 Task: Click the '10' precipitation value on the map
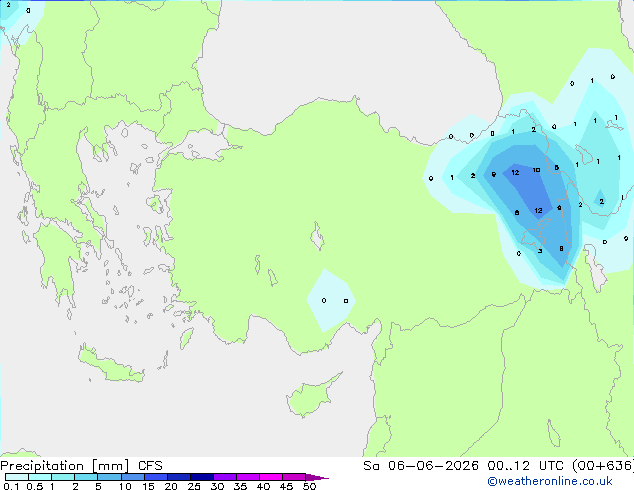coord(536,170)
